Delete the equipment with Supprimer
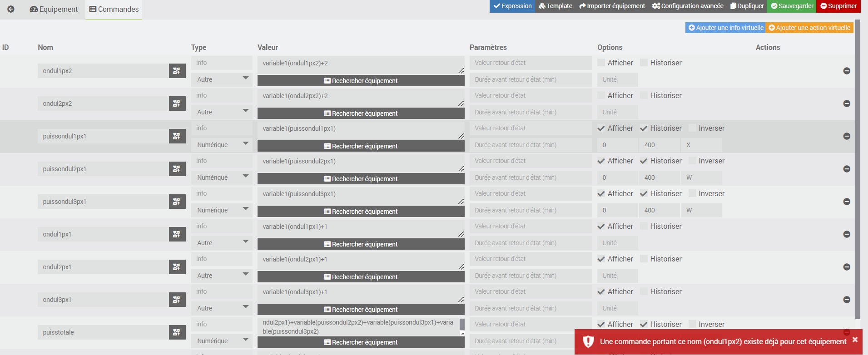868x355 pixels. (x=838, y=6)
